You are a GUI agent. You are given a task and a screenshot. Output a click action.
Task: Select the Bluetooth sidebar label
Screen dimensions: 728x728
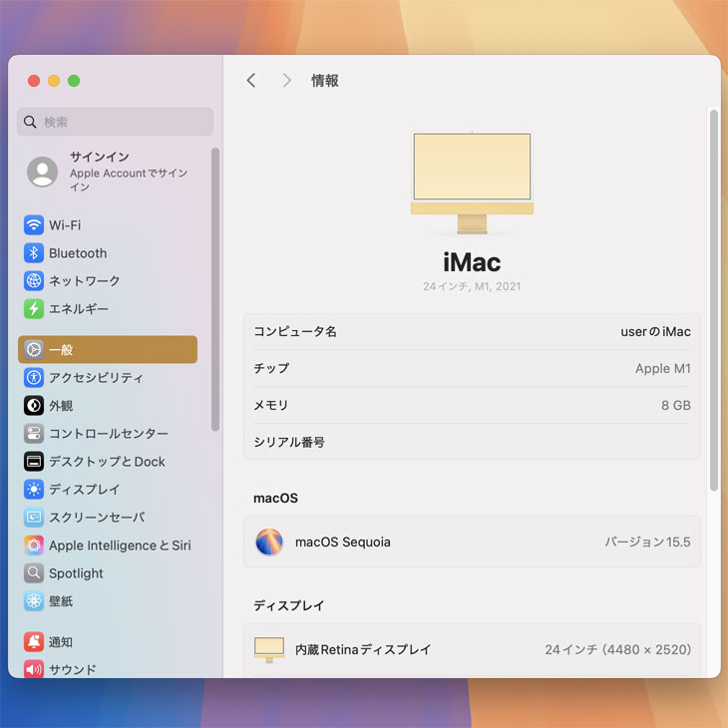tap(78, 253)
